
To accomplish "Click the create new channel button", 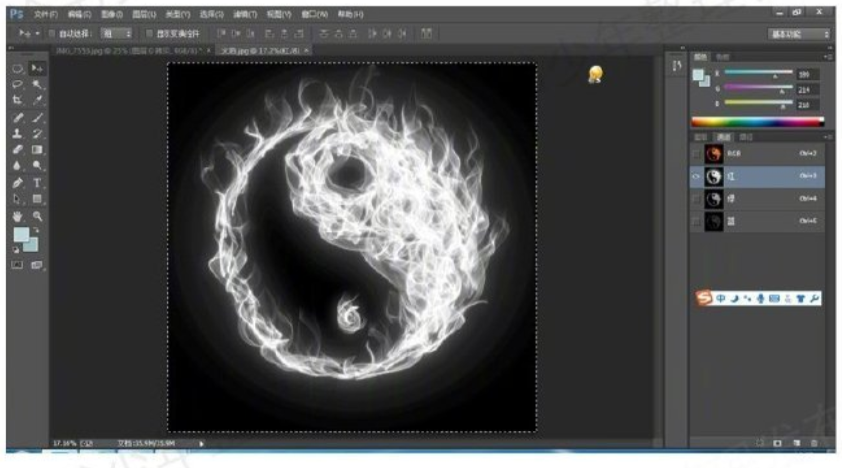I will (796, 442).
